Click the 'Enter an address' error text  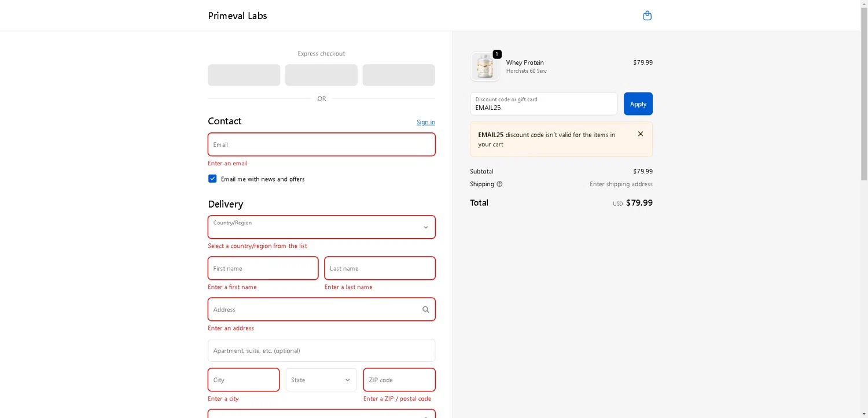[231, 328]
